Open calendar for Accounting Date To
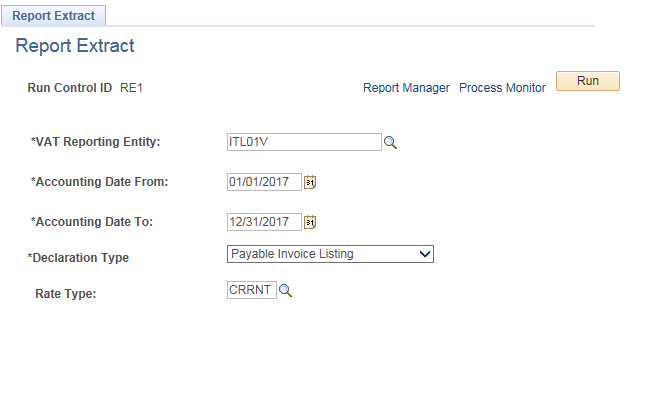Screen dimensions: 656x396 [x=310, y=222]
